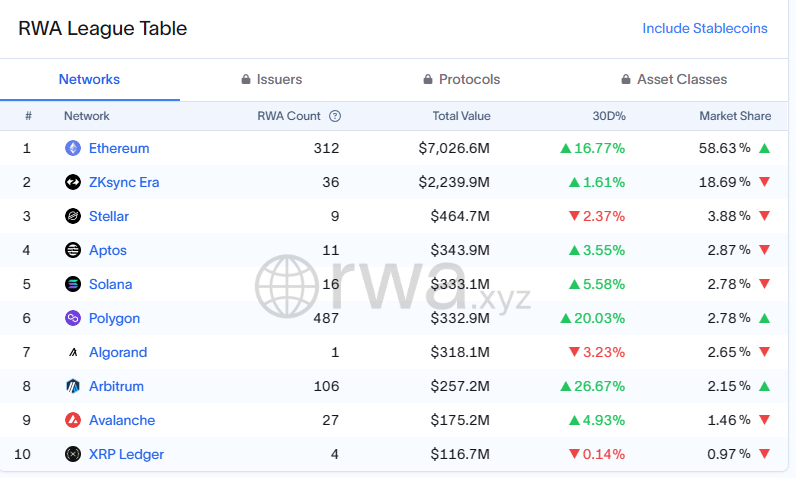This screenshot has width=796, height=478.
Task: Sort by the 30D% column header
Action: click(x=609, y=116)
